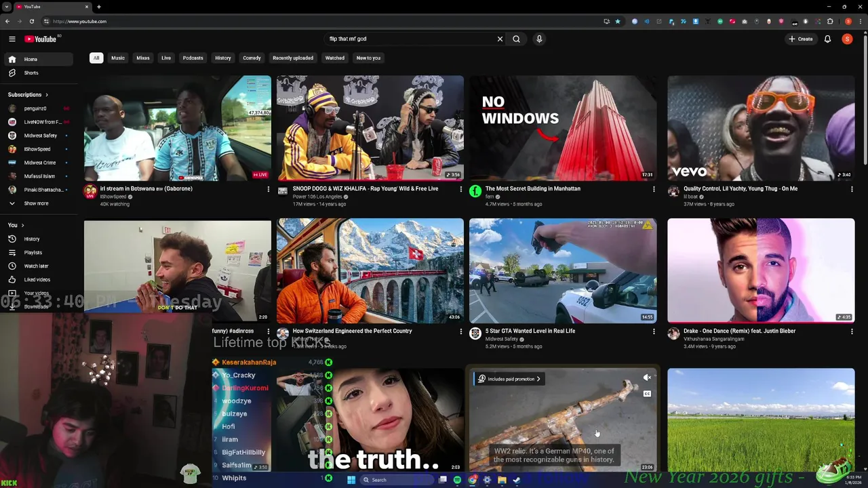Unmute the MP40 preview video
Screen dimensions: 868x488
pos(647,378)
